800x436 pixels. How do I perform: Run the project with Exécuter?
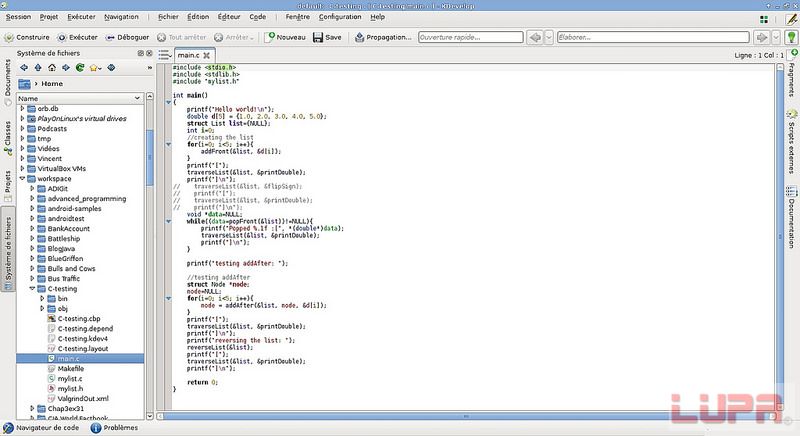[x=78, y=37]
